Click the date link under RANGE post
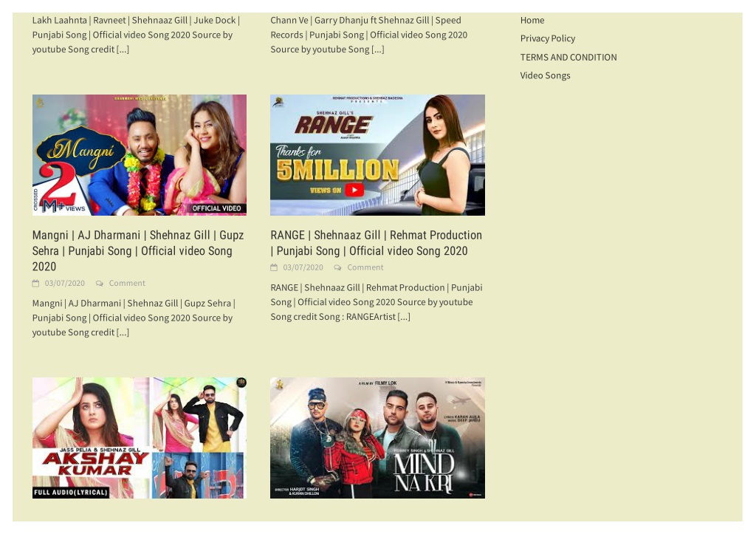 point(303,267)
